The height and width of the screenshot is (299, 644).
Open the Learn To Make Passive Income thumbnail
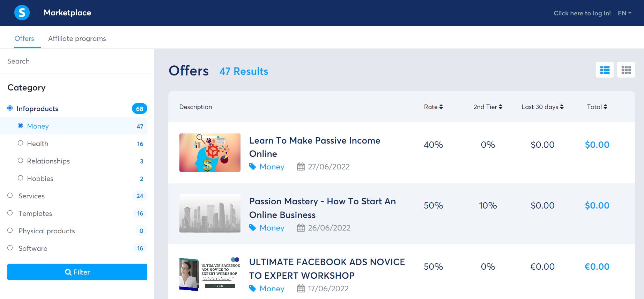point(209,153)
